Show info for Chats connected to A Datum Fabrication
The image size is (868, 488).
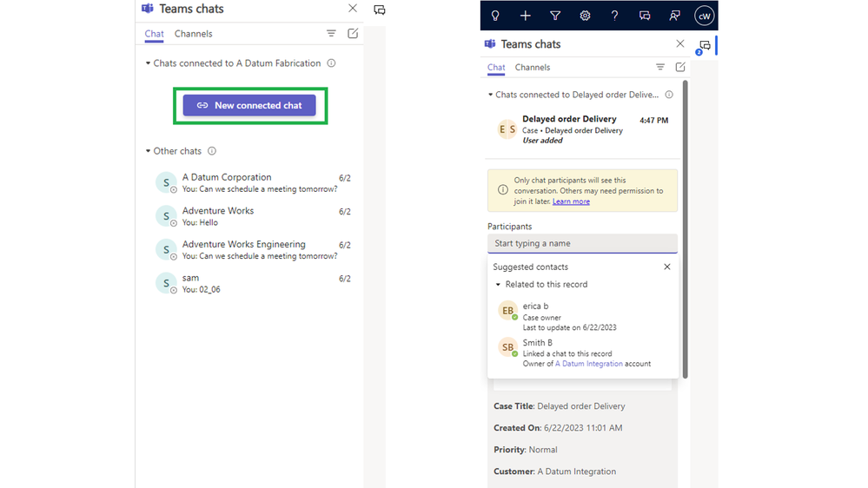pos(331,63)
